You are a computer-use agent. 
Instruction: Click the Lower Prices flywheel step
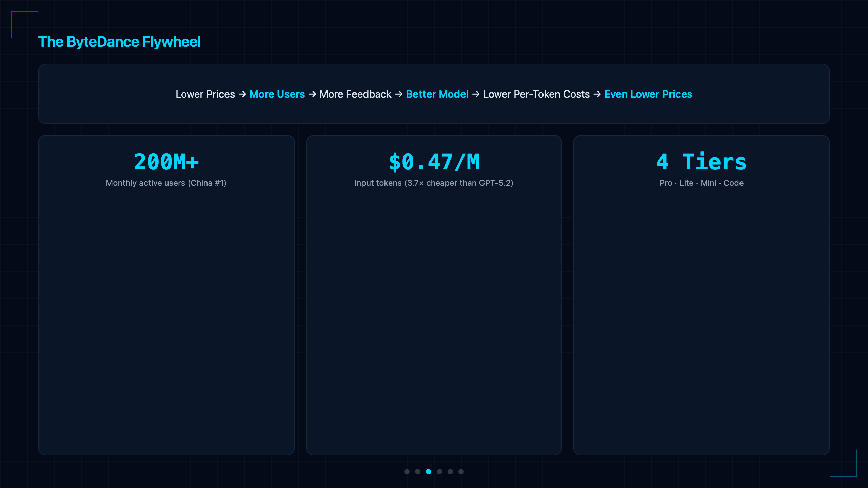click(205, 94)
